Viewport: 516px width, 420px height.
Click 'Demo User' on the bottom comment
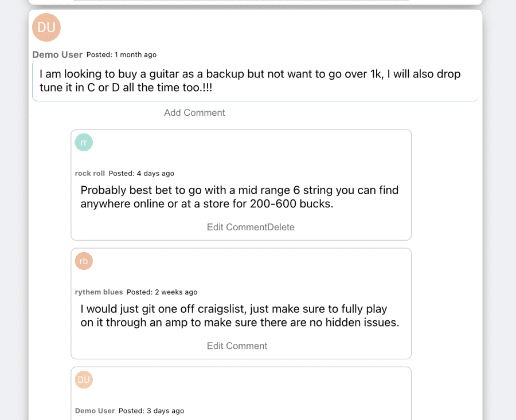click(95, 410)
